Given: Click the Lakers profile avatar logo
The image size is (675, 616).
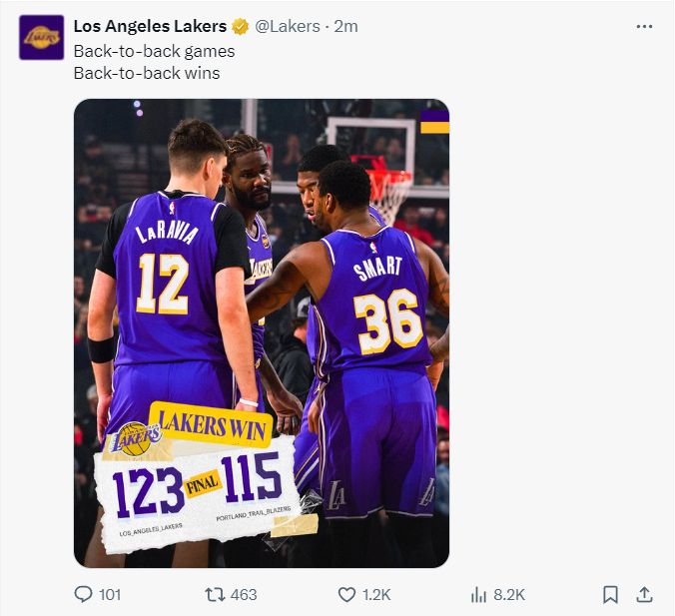Looking at the screenshot, I should (x=41, y=37).
